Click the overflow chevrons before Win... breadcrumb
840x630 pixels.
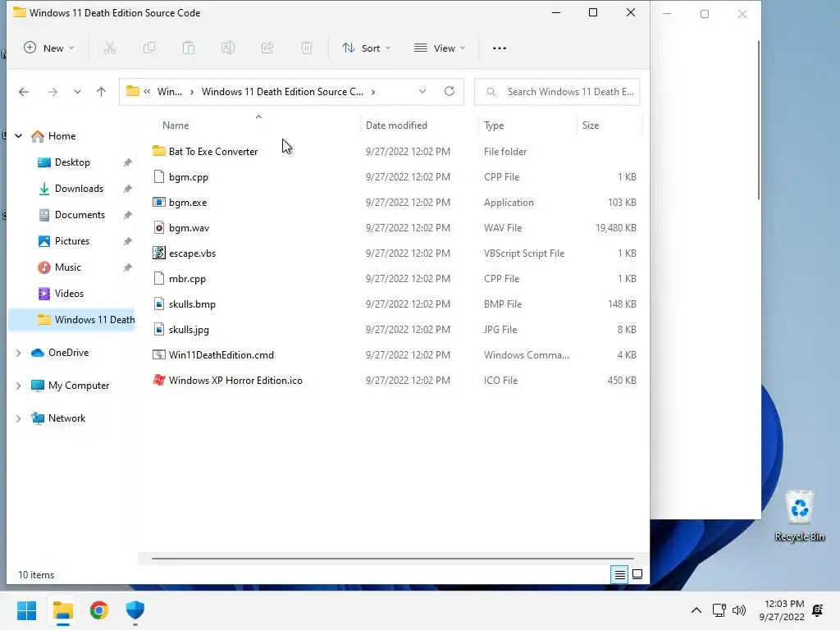[147, 92]
